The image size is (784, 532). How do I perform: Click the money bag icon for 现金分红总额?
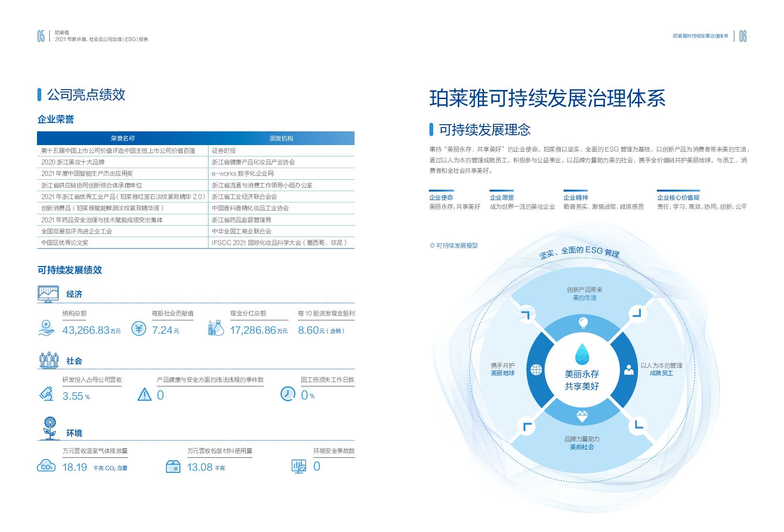coord(216,328)
